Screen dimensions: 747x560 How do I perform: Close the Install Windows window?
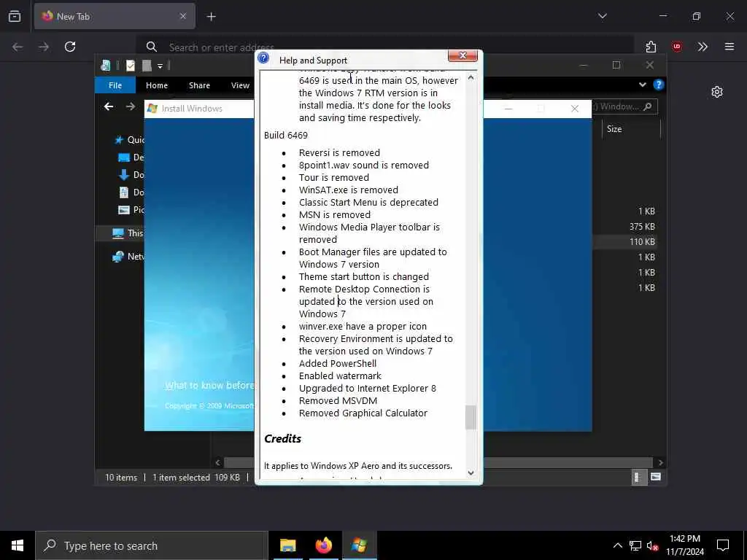575,109
